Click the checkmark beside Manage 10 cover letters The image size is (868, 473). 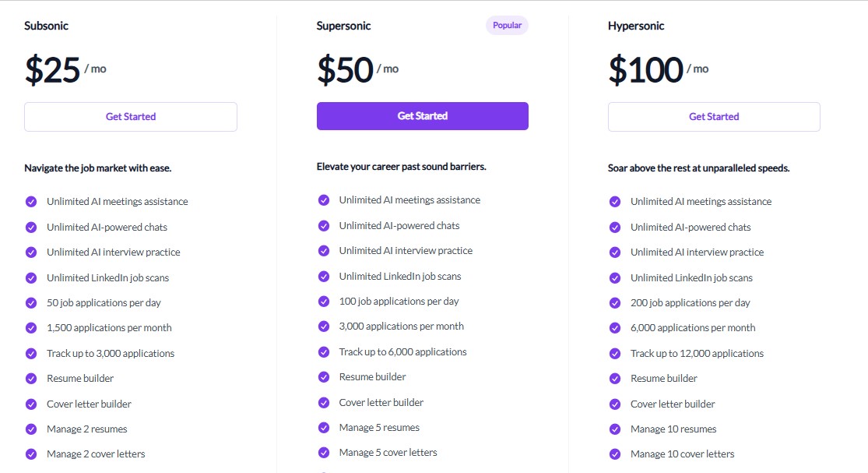click(x=616, y=454)
